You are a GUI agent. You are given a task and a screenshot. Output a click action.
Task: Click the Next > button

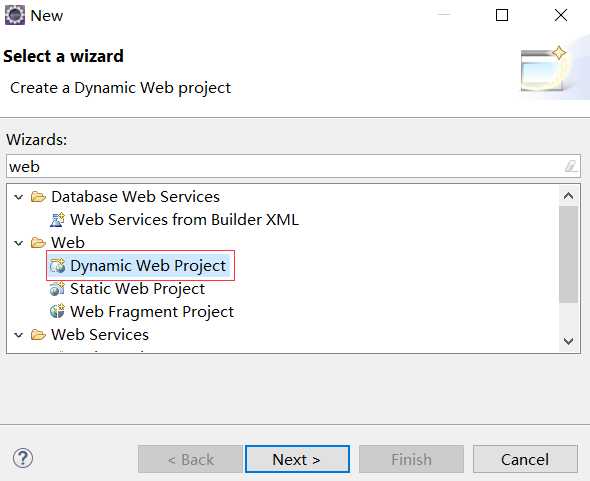pos(297,459)
